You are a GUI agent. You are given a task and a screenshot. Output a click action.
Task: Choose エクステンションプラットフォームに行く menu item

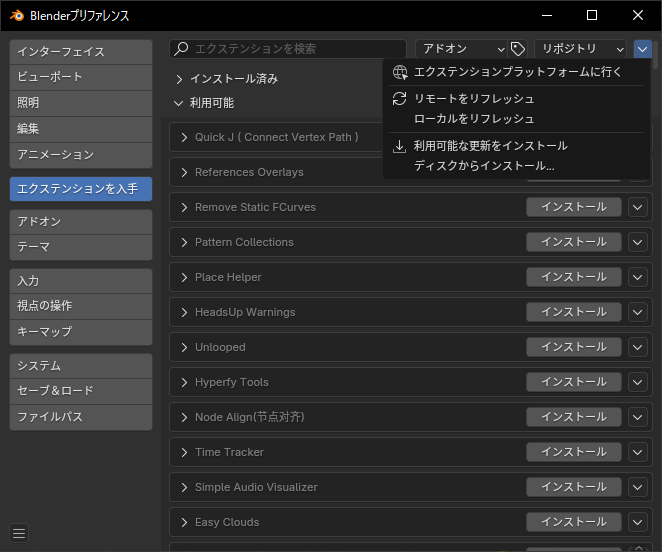tap(516, 72)
